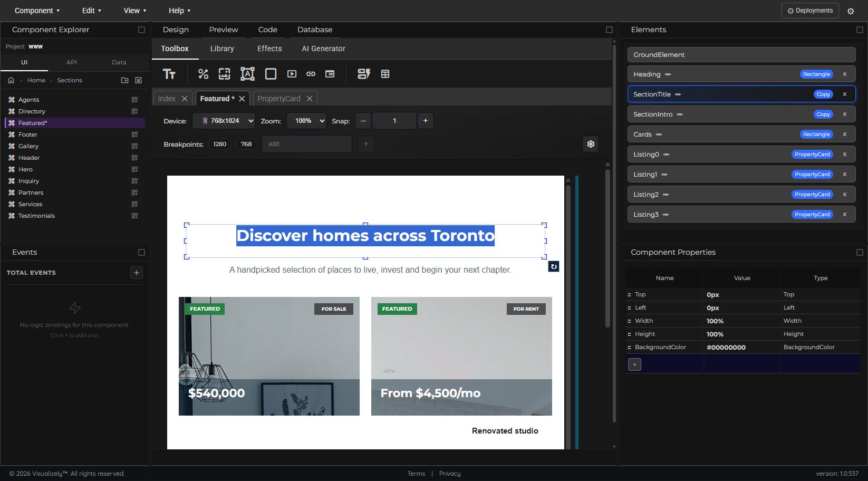The image size is (868, 481).
Task: Click the new folder icon in explorer
Action: 124,80
